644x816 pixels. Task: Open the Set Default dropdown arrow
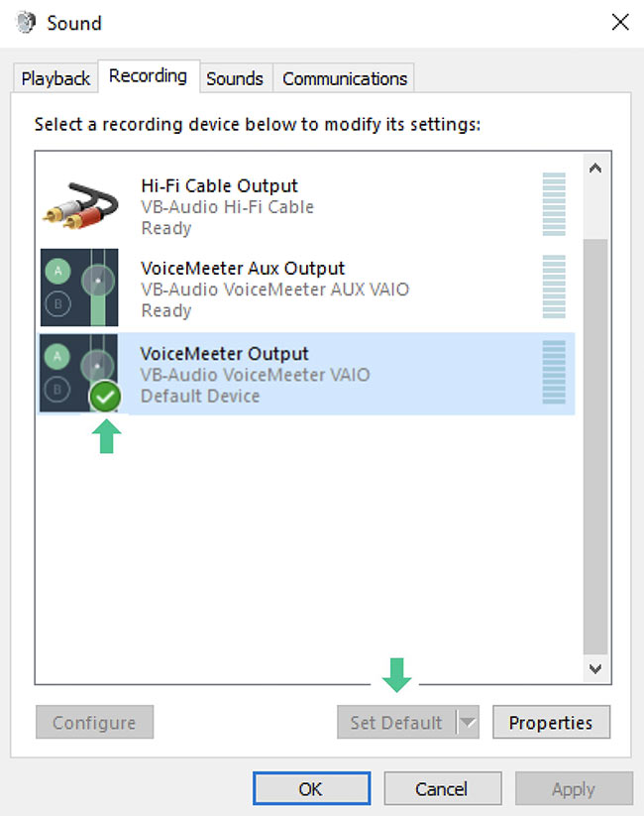tap(467, 722)
